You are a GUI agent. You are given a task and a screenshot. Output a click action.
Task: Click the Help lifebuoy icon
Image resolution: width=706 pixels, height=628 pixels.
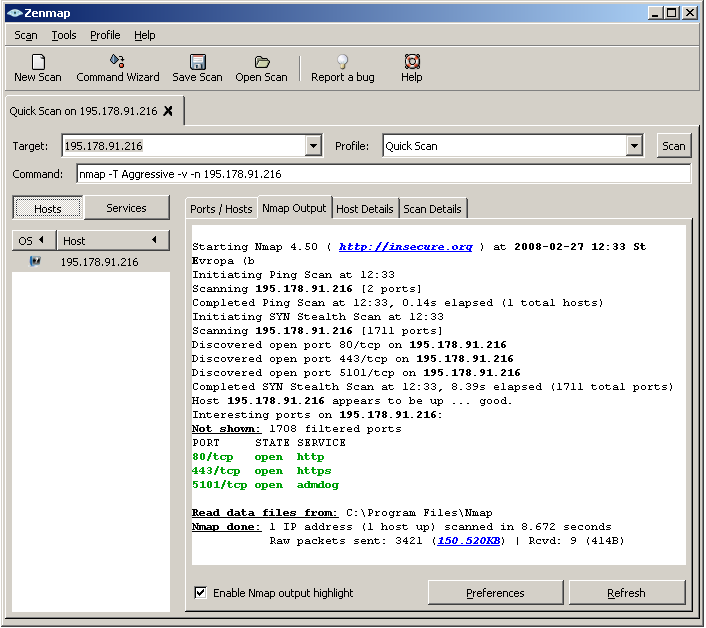412,62
